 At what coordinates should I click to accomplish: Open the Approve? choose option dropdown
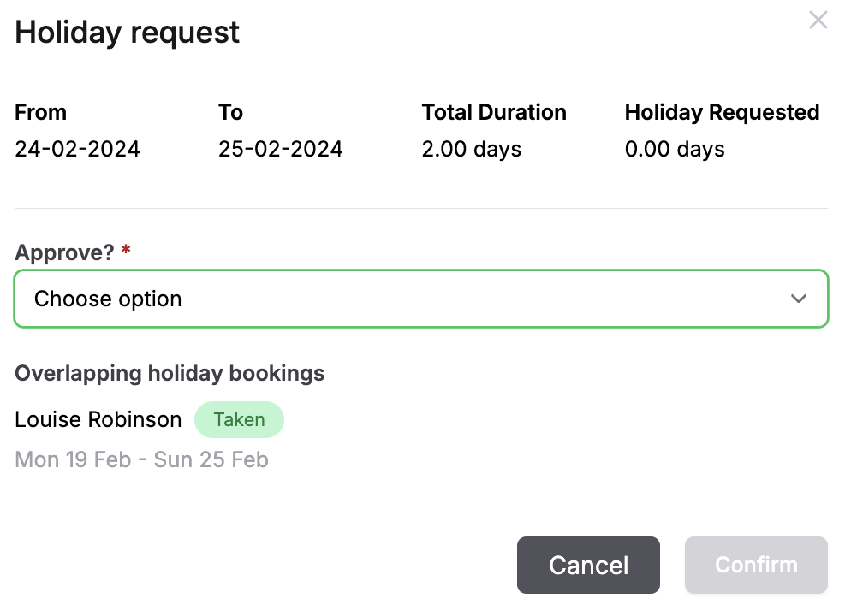coord(421,299)
